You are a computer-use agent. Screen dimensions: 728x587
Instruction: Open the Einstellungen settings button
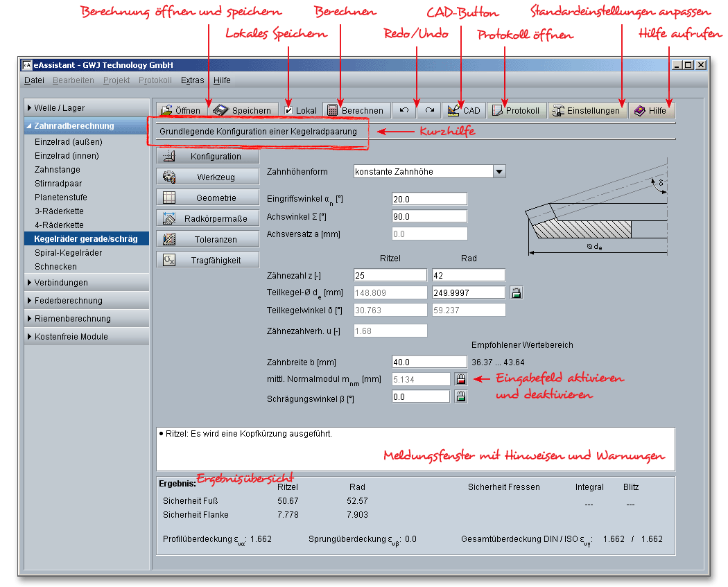pos(587,110)
